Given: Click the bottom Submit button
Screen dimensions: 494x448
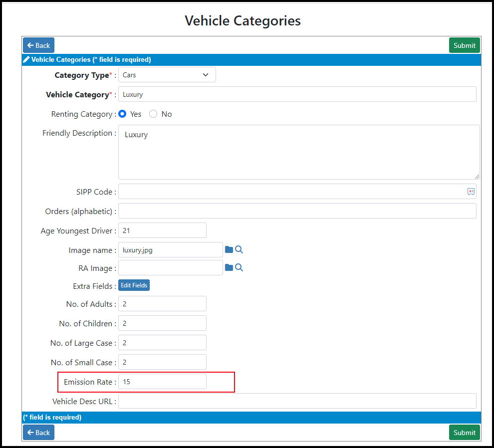Looking at the screenshot, I should click(x=465, y=432).
